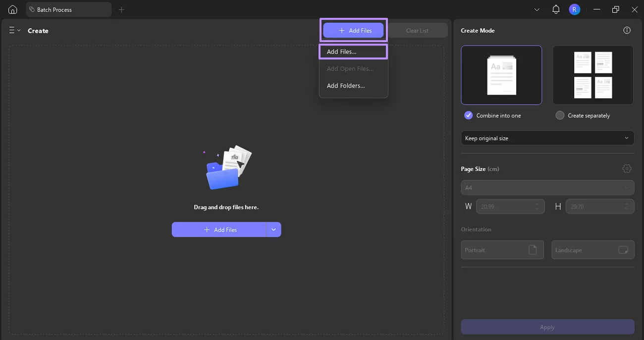
Task: Open the notifications bell
Action: [x=555, y=9]
